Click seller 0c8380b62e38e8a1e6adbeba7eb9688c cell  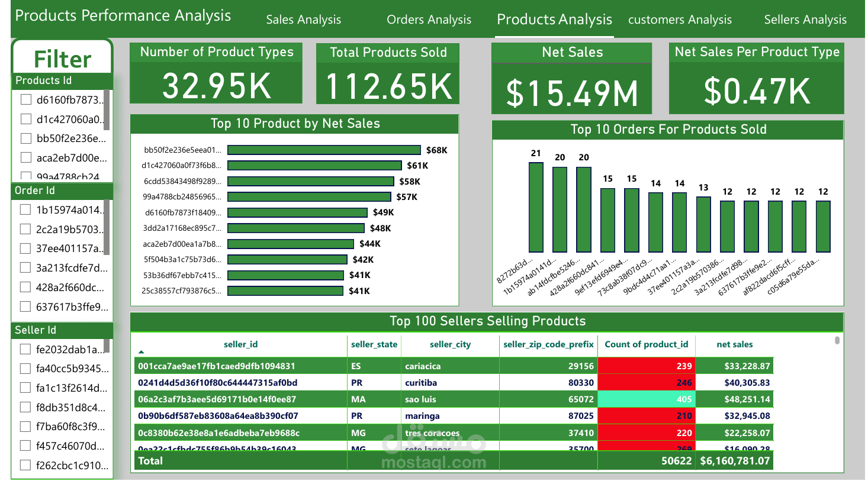click(240, 432)
